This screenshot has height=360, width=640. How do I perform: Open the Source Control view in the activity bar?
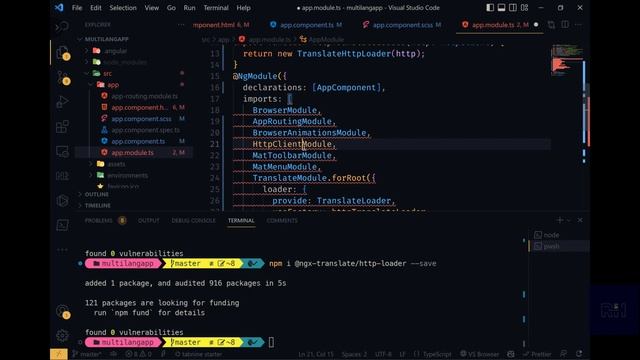[62, 78]
